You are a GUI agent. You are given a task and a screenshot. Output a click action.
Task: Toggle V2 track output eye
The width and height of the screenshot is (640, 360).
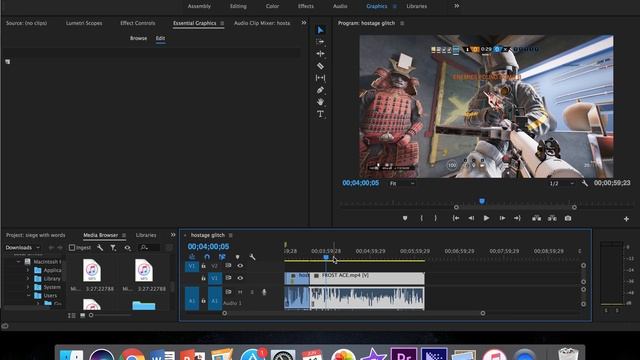coord(240,266)
